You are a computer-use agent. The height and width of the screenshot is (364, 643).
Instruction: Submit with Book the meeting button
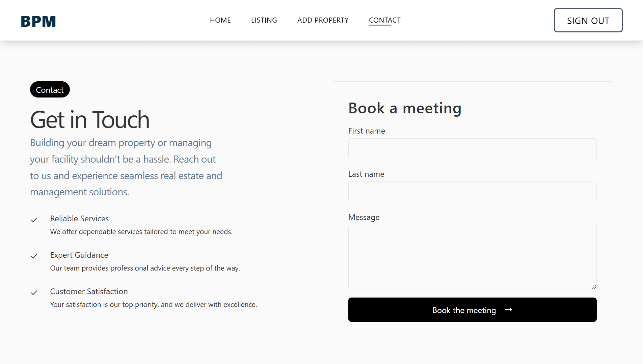pos(472,310)
